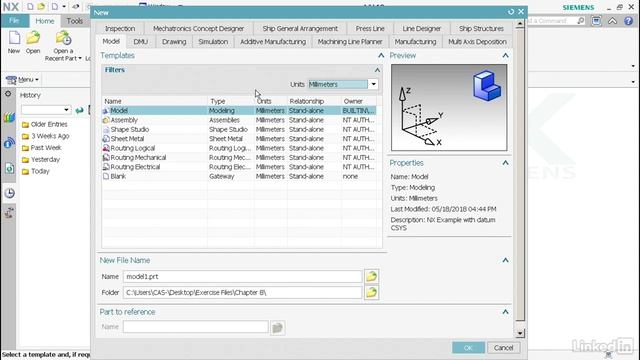Click the Open folder icon in ribbon
Viewport: 640px width, 360px height.
click(33, 38)
